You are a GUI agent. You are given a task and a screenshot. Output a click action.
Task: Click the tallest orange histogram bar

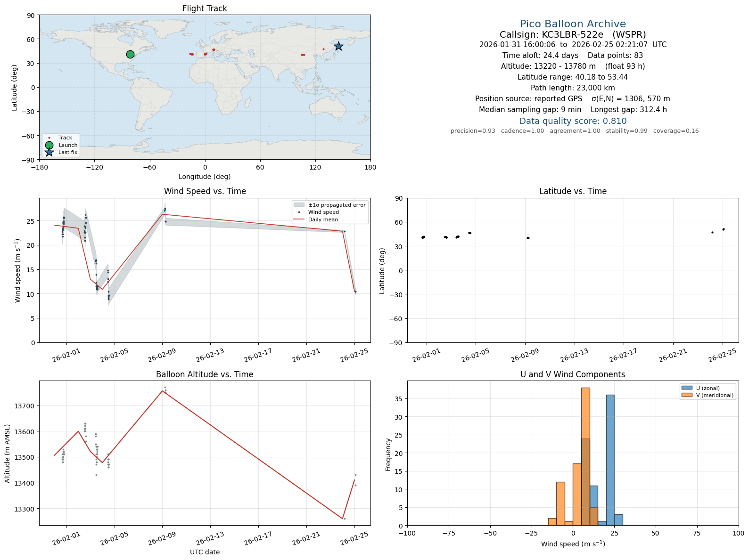(x=585, y=456)
